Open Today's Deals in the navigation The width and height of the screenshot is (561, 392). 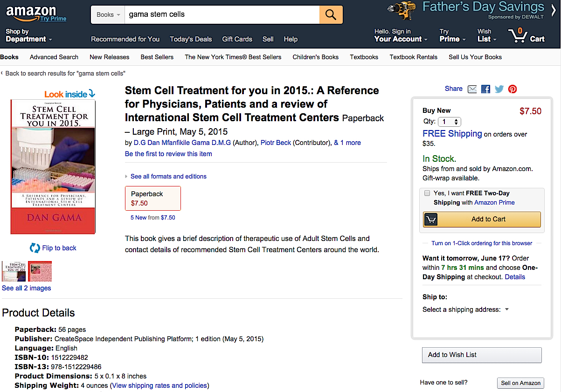pyautogui.click(x=191, y=39)
